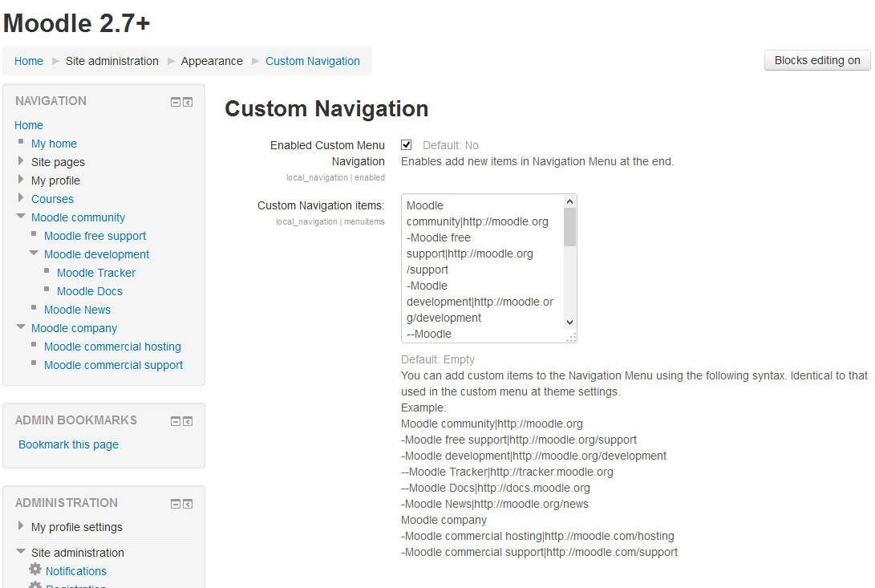Click the textarea scrollbar down arrow
This screenshot has height=588, width=875.
pos(569,322)
